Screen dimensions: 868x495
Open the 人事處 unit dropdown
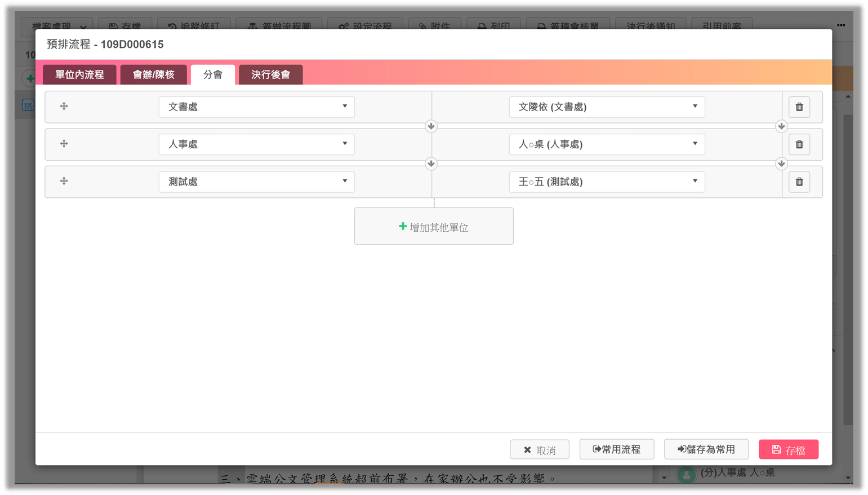256,144
